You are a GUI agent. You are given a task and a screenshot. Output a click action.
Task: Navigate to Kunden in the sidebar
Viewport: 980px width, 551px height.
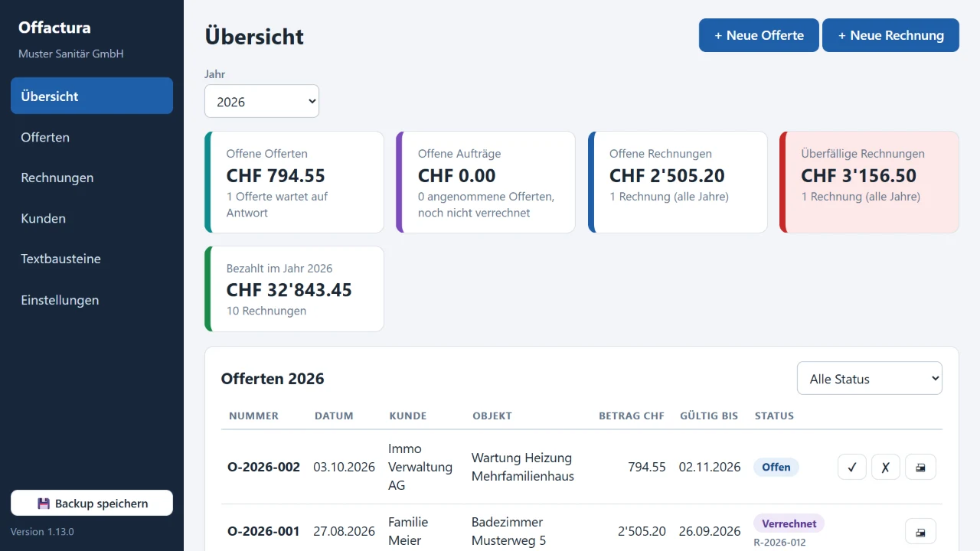point(92,218)
